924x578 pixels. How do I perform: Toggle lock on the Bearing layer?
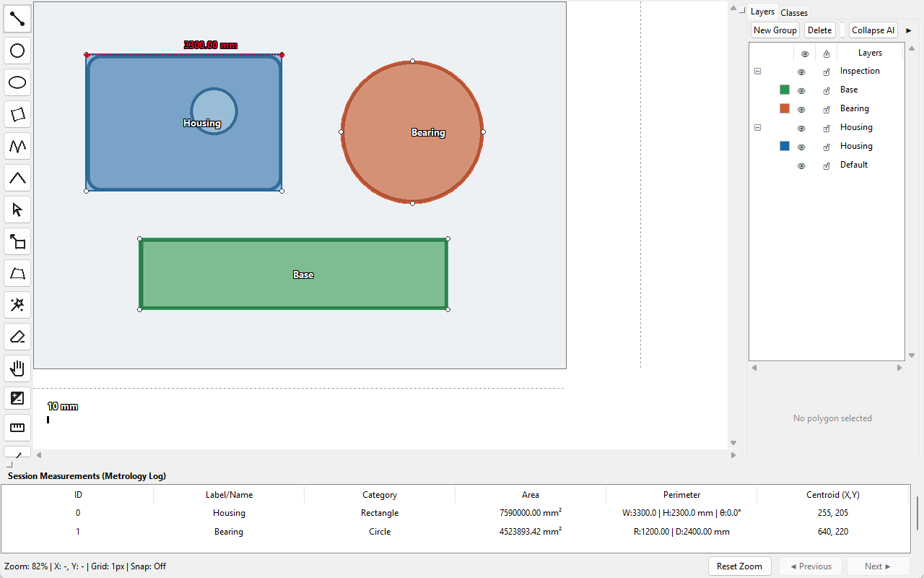click(827, 109)
